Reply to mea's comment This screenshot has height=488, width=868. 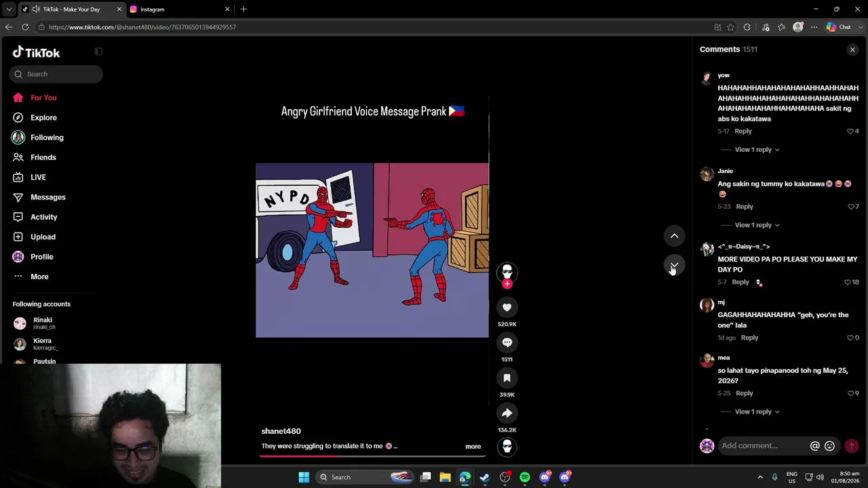point(745,393)
